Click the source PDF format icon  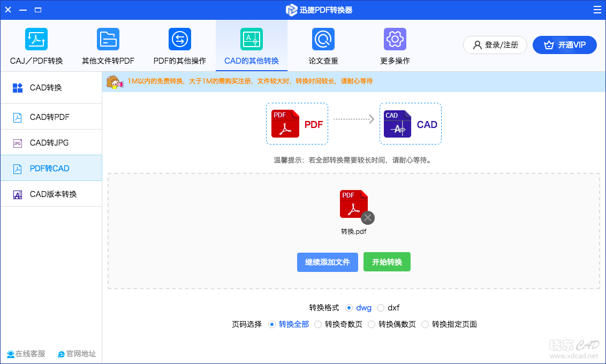click(285, 124)
